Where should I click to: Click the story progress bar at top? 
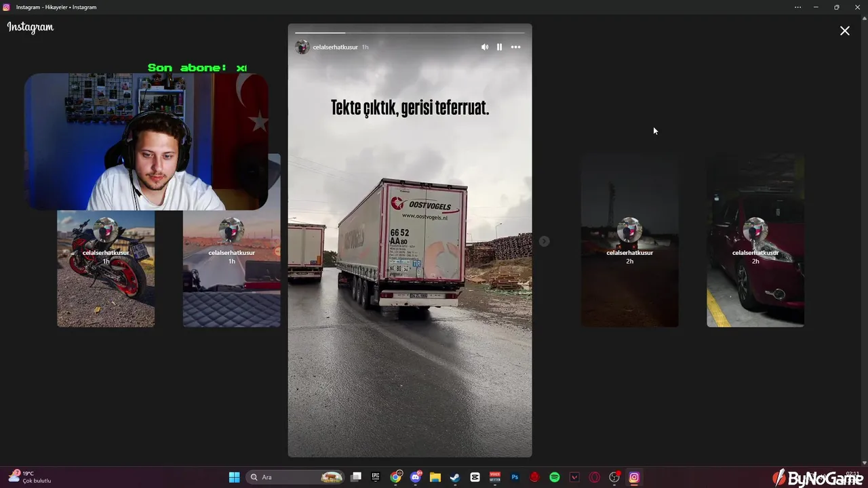410,33
